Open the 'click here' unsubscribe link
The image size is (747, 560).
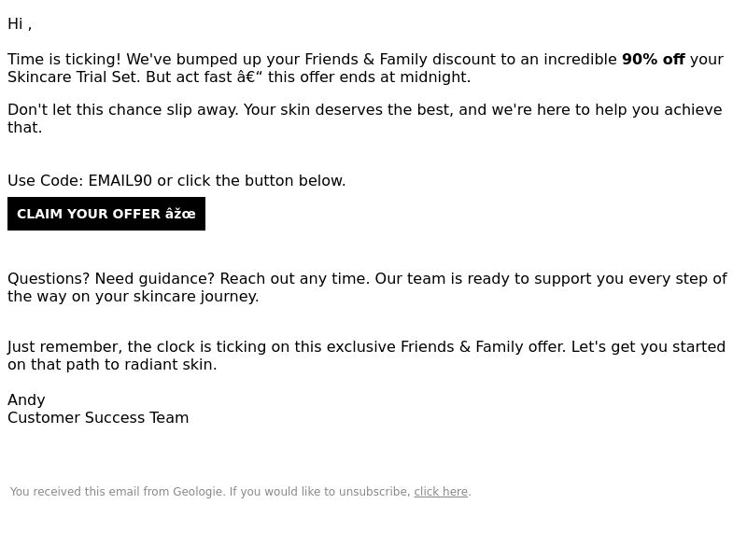click(x=441, y=492)
